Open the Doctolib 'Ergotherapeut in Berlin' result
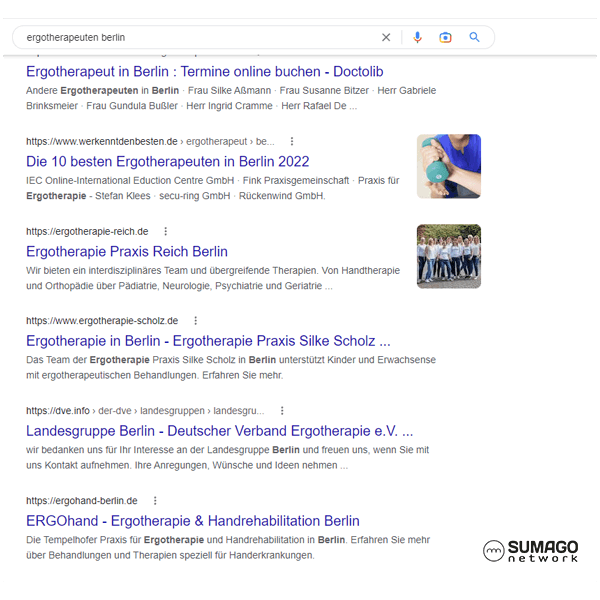600x600 pixels. point(205,72)
